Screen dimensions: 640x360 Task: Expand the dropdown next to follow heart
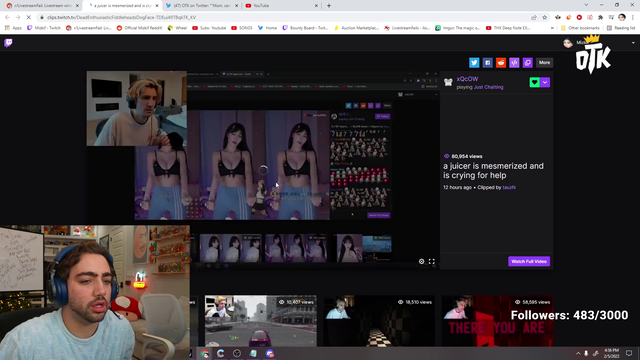[545, 82]
